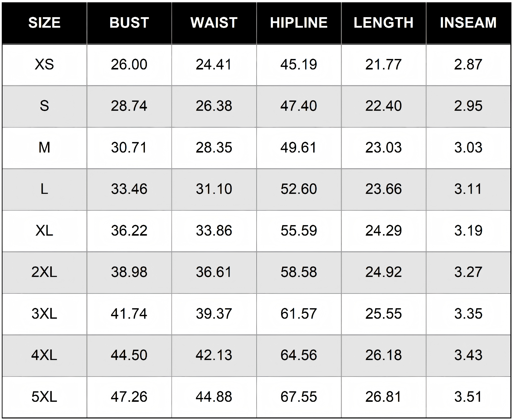Select the 5XL size row label
Screen dimensions: 513x420
point(44,397)
